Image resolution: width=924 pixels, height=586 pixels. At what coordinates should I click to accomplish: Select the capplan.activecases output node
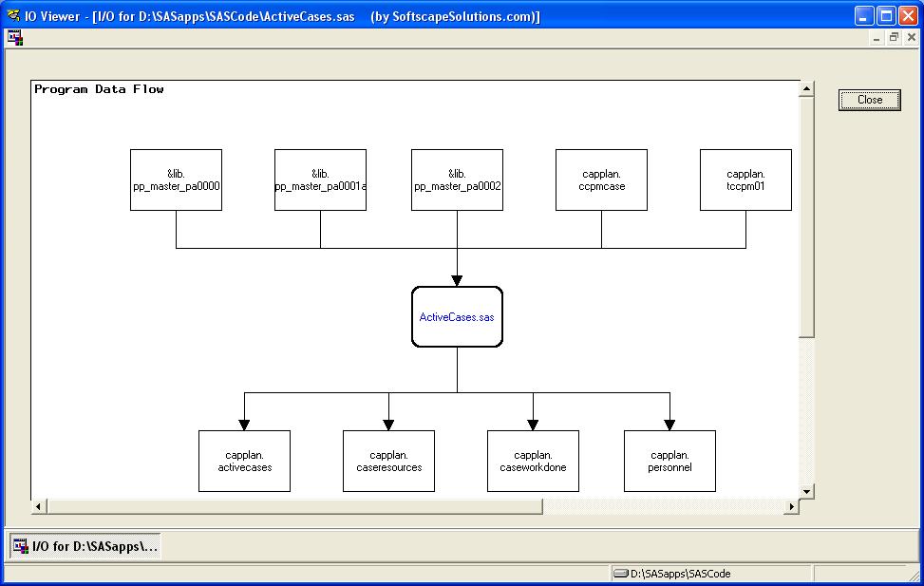coord(244,461)
